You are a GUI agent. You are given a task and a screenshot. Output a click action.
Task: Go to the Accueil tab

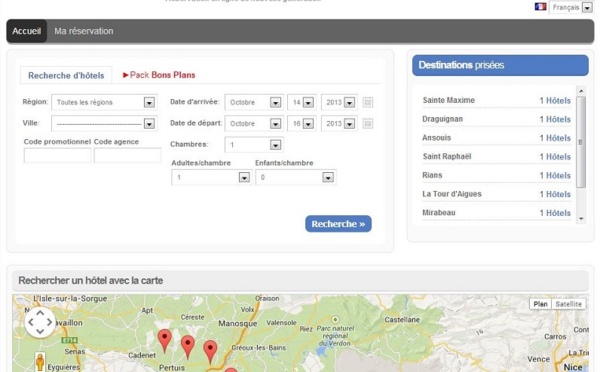coord(26,31)
